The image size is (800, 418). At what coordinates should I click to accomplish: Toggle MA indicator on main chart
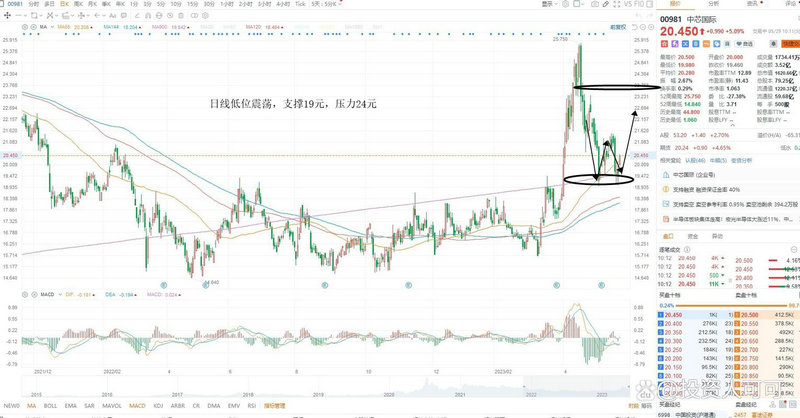(31, 406)
